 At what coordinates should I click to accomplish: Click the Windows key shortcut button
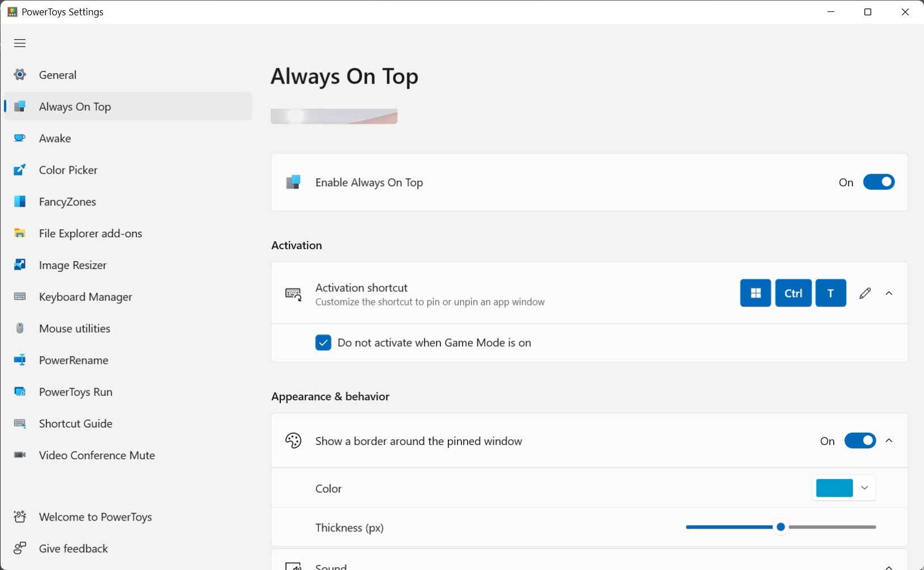click(x=755, y=293)
